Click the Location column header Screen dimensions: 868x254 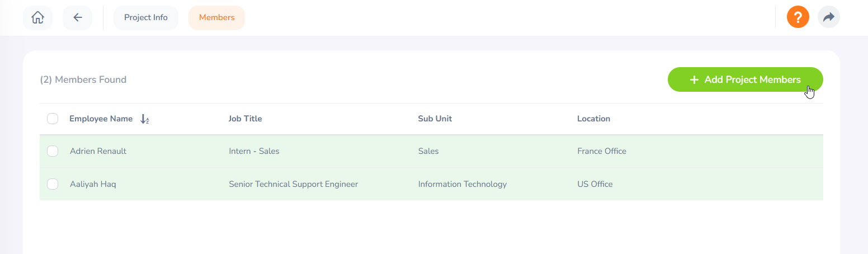point(593,119)
